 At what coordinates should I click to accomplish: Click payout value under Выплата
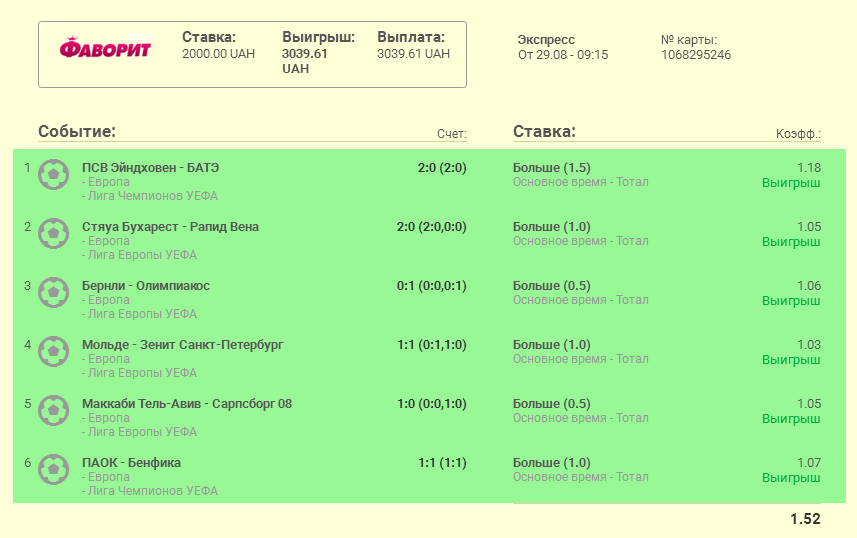[x=414, y=54]
